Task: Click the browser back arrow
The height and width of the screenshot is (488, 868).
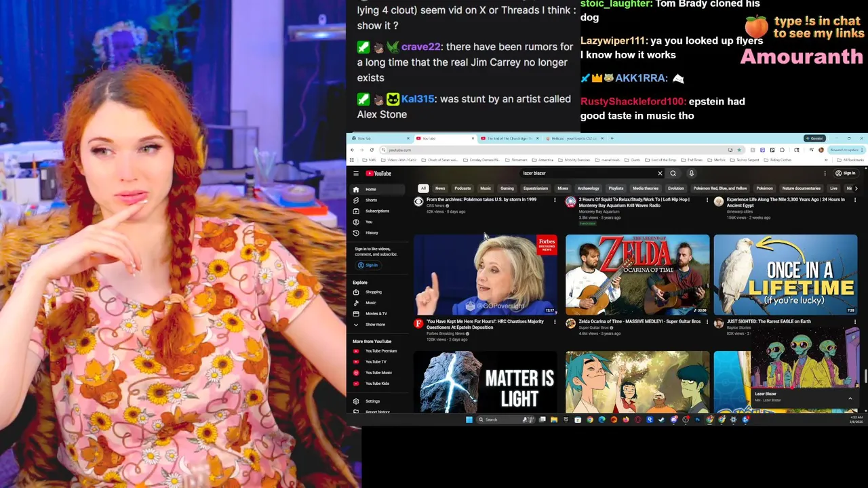Action: 352,150
